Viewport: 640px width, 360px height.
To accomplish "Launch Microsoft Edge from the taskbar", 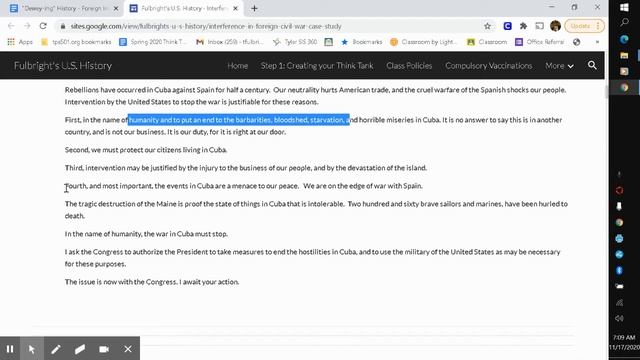I will point(624,39).
